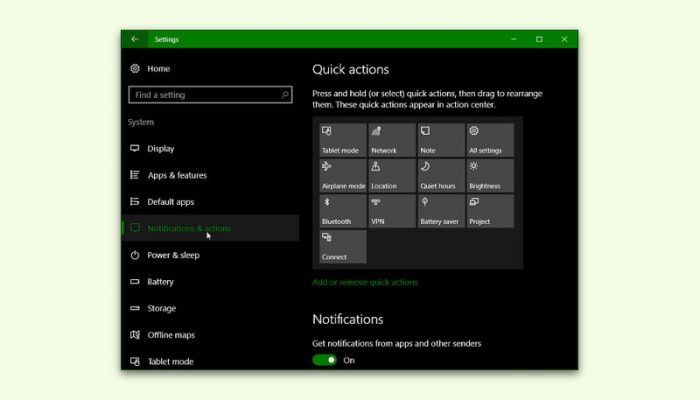
Task: Click the Storage drive icon
Action: [134, 308]
